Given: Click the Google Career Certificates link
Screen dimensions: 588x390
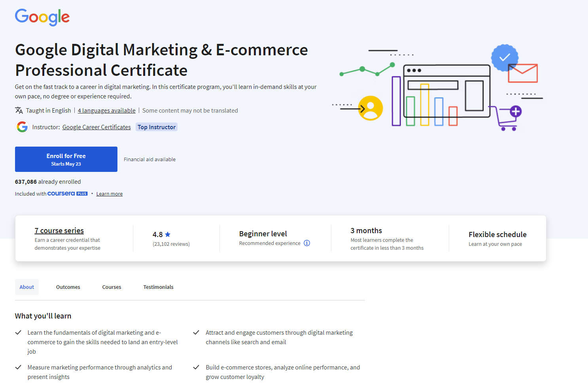Looking at the screenshot, I should pos(96,127).
